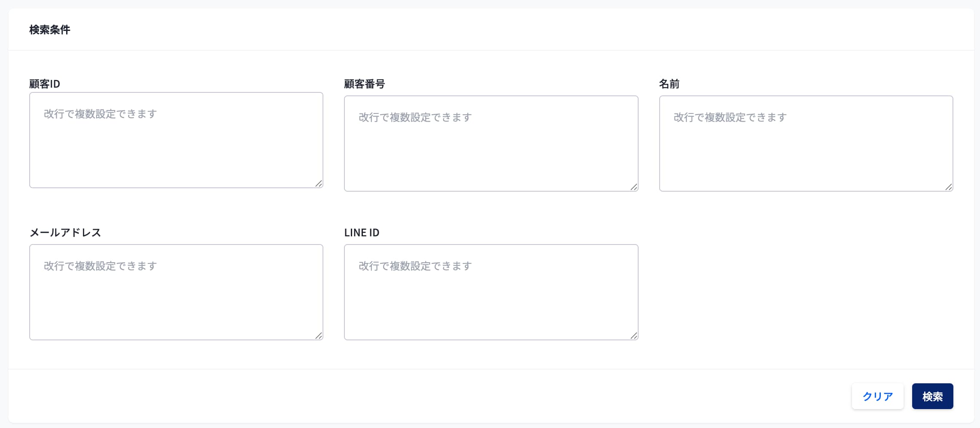The image size is (980, 428).
Task: Click the 顧客ID field label
Action: [45, 84]
